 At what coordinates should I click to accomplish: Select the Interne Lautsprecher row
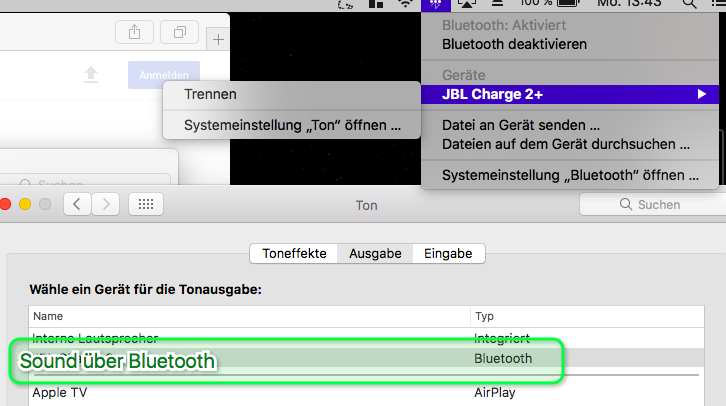366,338
